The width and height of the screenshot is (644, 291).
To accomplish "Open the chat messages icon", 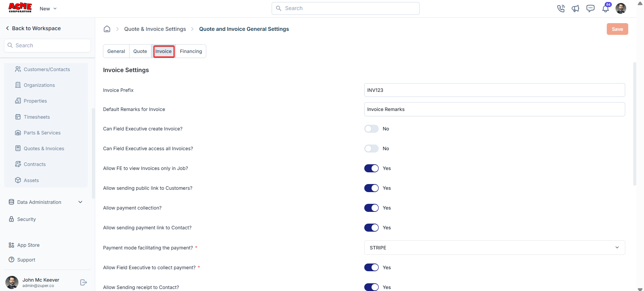I will coord(590,8).
